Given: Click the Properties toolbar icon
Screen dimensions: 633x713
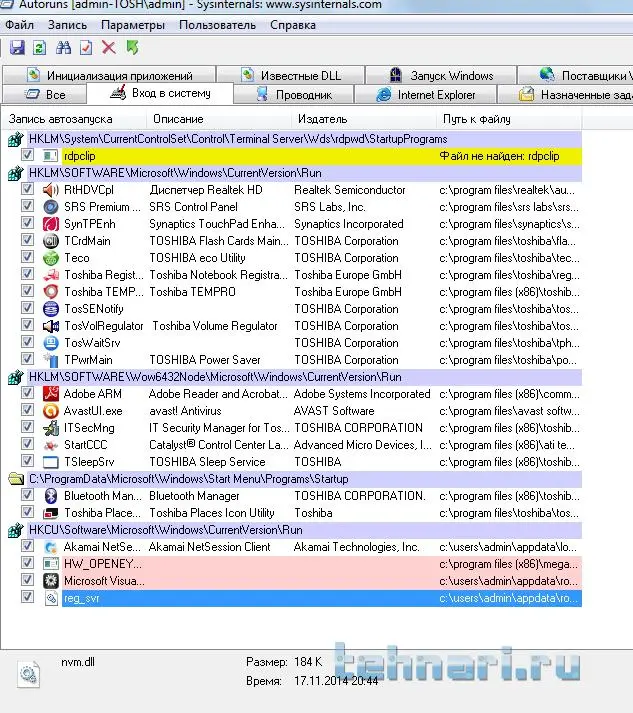Looking at the screenshot, I should tap(85, 47).
